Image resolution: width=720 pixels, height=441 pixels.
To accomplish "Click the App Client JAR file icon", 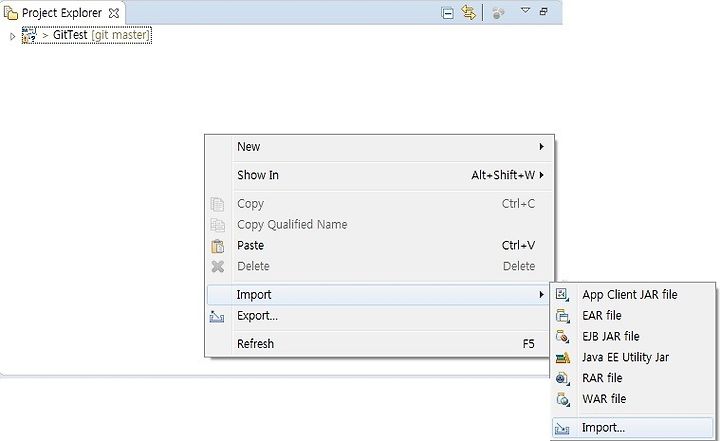I will coord(562,294).
